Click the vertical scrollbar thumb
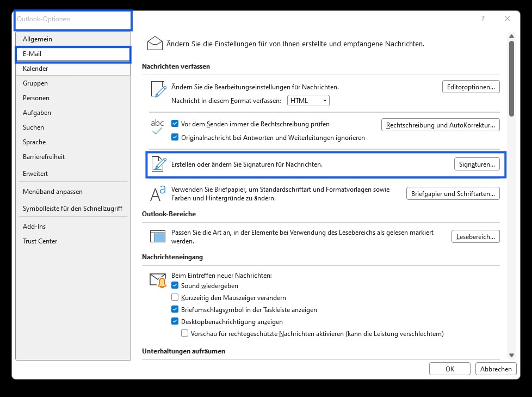 click(511, 78)
